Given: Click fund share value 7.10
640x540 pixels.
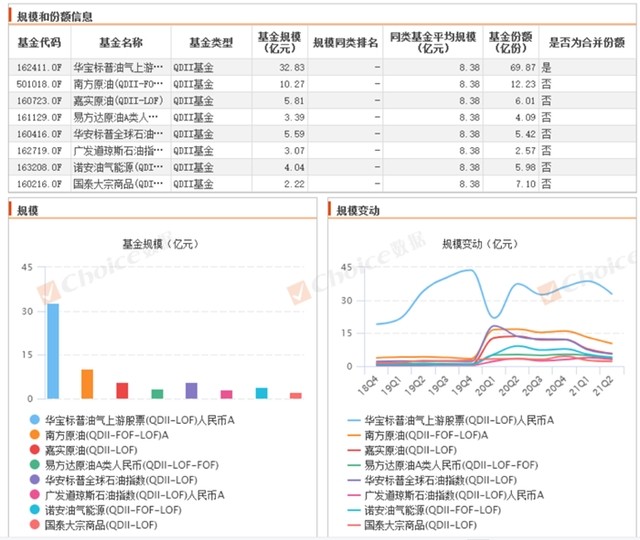Looking at the screenshot, I should [525, 184].
